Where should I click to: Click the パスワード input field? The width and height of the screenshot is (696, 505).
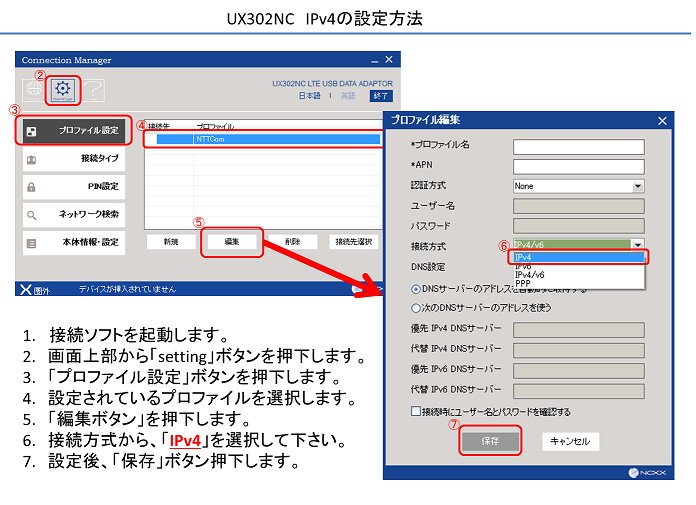[x=579, y=226]
